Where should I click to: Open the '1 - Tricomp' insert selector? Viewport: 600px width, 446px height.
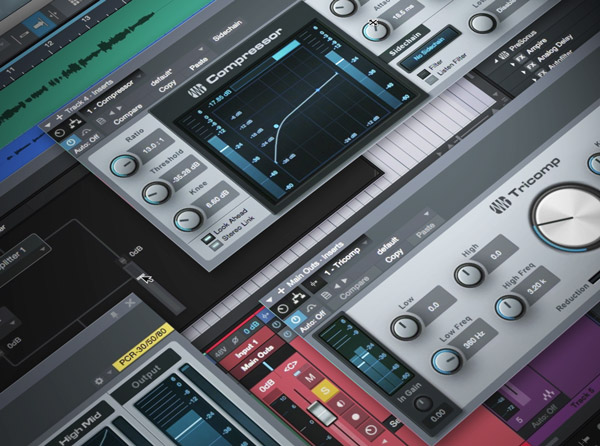342,262
